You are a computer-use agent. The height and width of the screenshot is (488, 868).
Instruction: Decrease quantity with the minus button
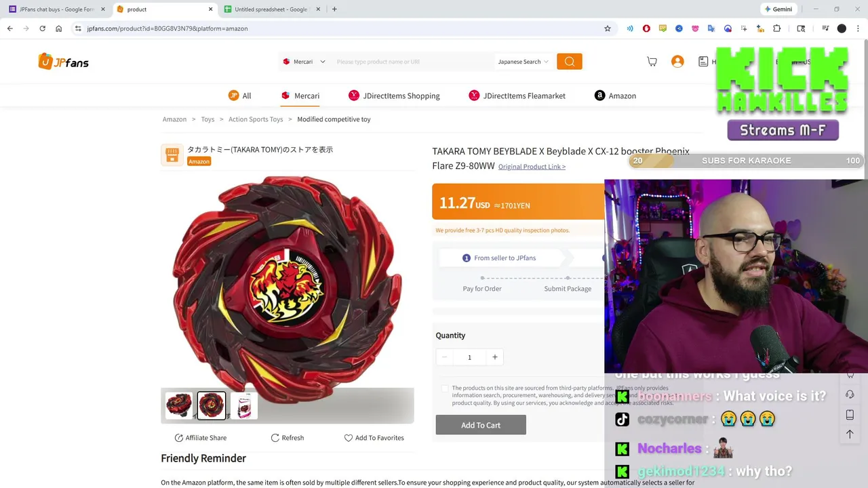[444, 357]
